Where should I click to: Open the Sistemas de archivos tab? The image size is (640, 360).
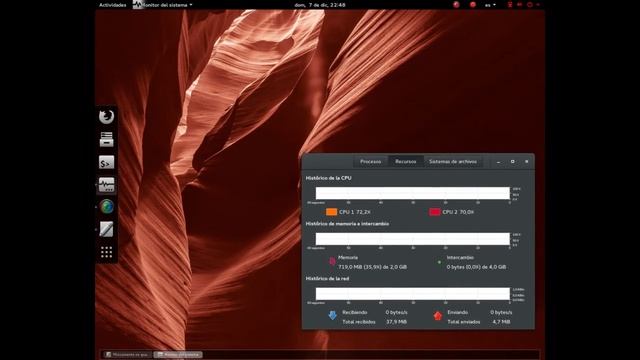point(453,162)
